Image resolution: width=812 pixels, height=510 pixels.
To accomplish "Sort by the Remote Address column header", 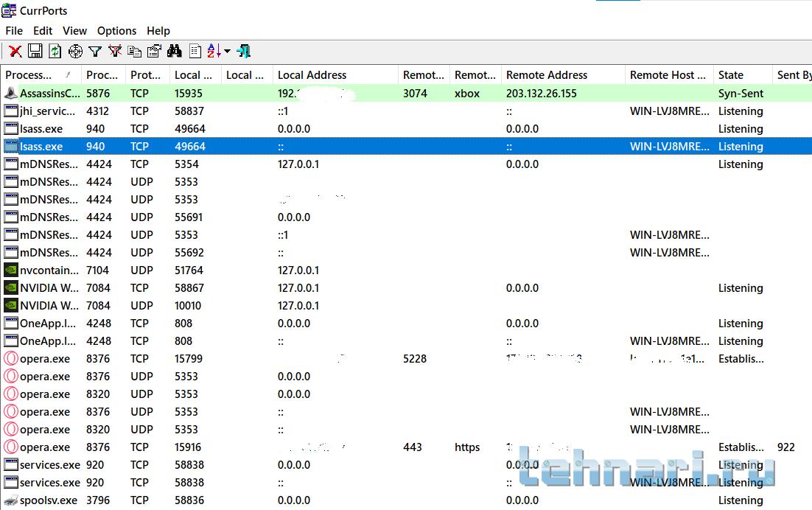I will tap(563, 75).
